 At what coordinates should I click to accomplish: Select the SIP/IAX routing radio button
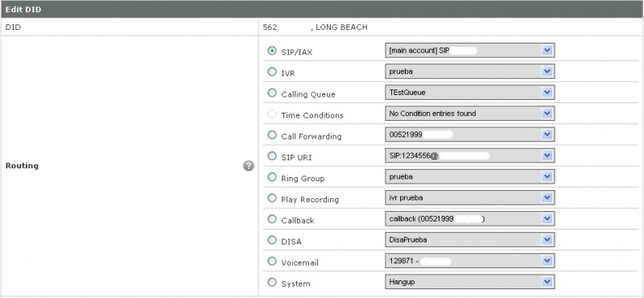272,51
